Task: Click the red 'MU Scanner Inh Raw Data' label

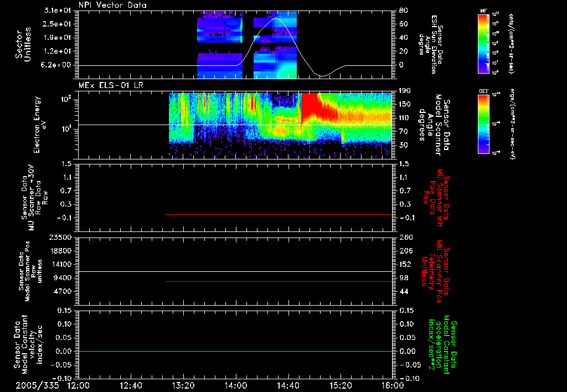Action: click(436, 198)
